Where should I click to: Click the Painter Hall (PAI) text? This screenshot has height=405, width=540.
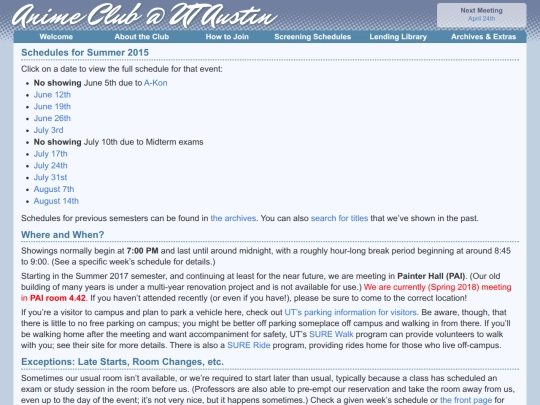point(431,276)
